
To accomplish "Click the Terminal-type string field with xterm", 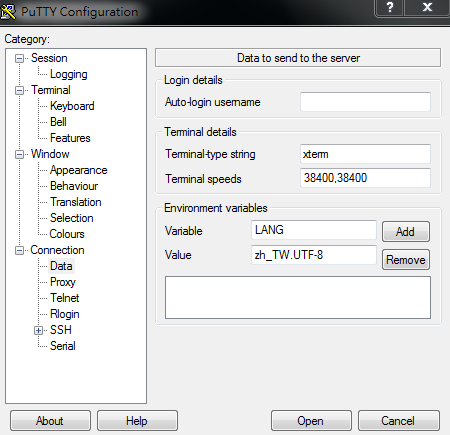I will tap(365, 154).
